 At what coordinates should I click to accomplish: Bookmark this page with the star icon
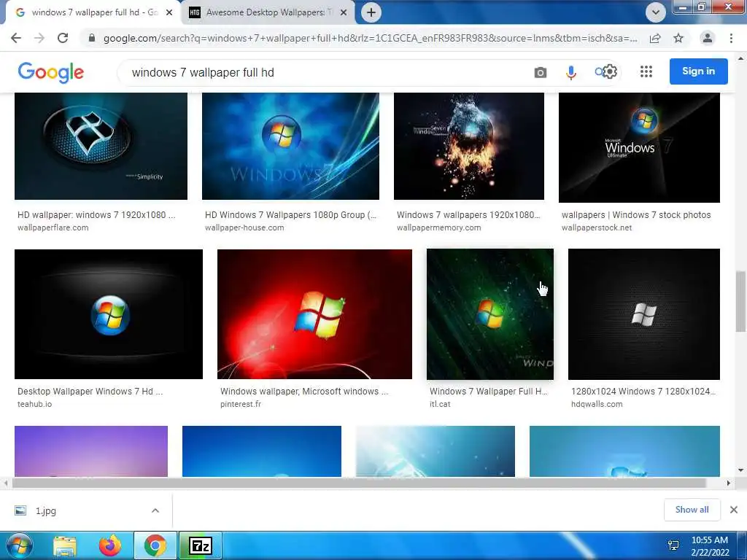click(678, 38)
